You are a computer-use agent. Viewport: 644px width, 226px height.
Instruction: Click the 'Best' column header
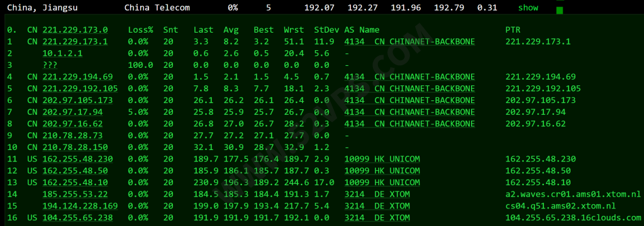[x=264, y=30]
